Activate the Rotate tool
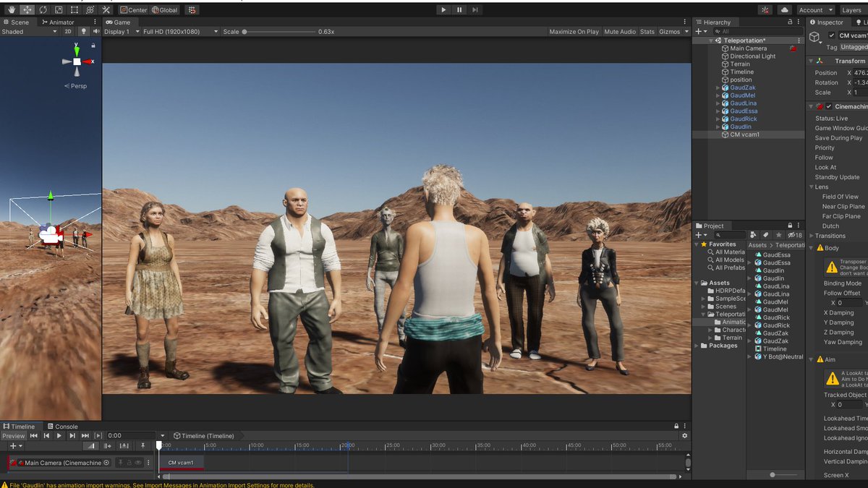The image size is (868, 488). tap(43, 9)
